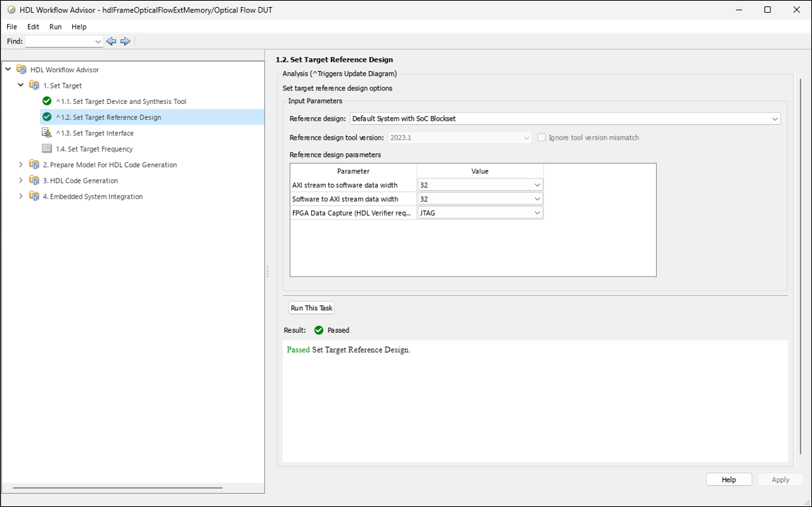Click the horizontal scrollbar in tree panel

tap(117, 487)
